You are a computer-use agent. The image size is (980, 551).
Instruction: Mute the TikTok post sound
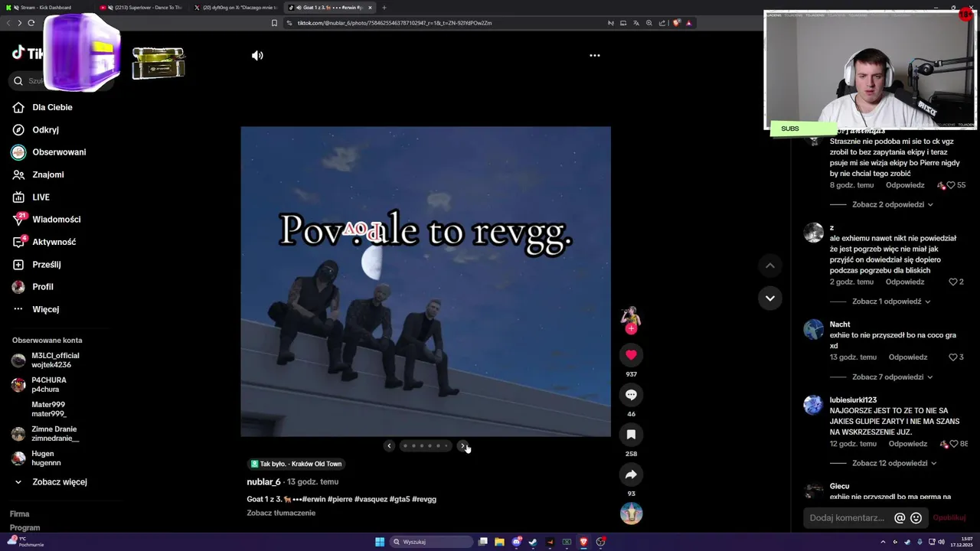click(257, 55)
